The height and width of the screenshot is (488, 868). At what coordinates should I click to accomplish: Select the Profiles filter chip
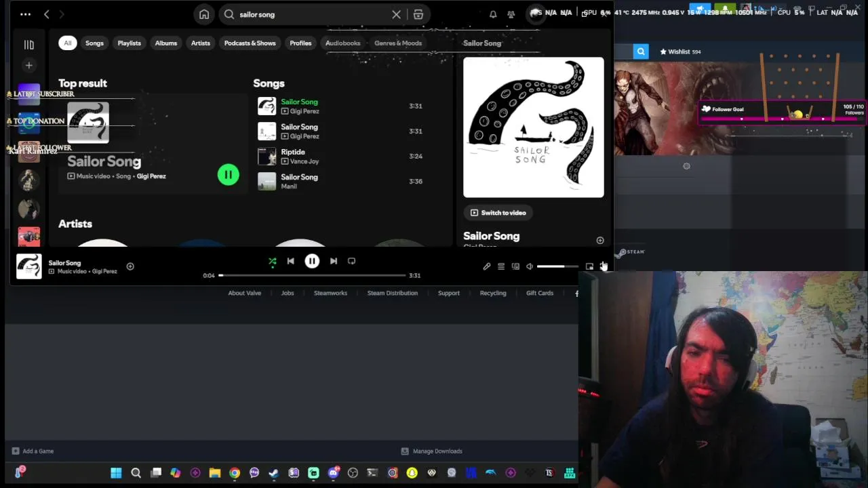pyautogui.click(x=300, y=43)
